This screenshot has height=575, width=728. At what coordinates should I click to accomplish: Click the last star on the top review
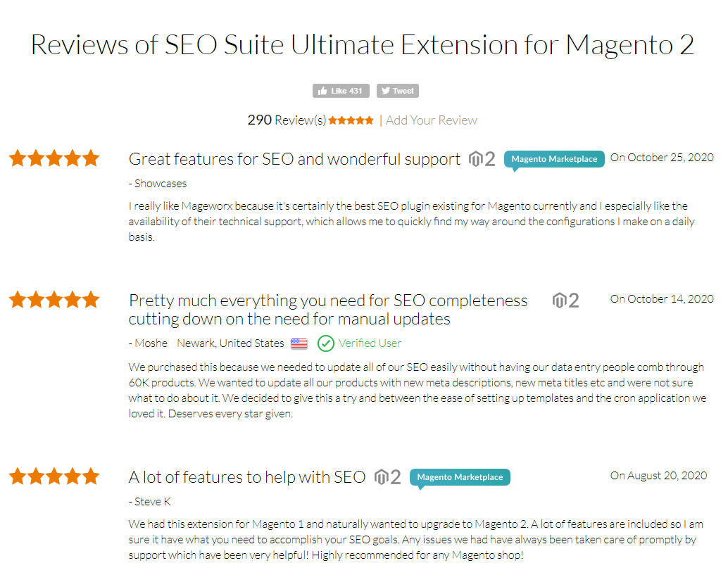[90, 158]
